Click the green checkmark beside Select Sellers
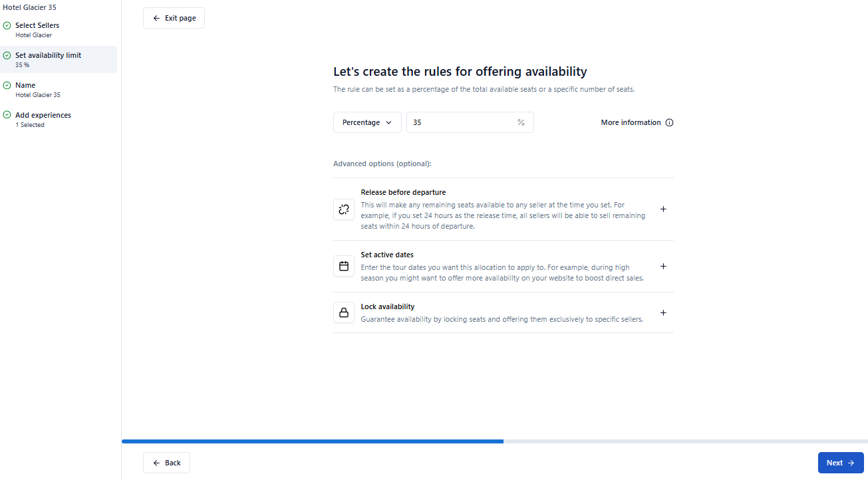Screen dimensions: 868x480 coord(7,26)
